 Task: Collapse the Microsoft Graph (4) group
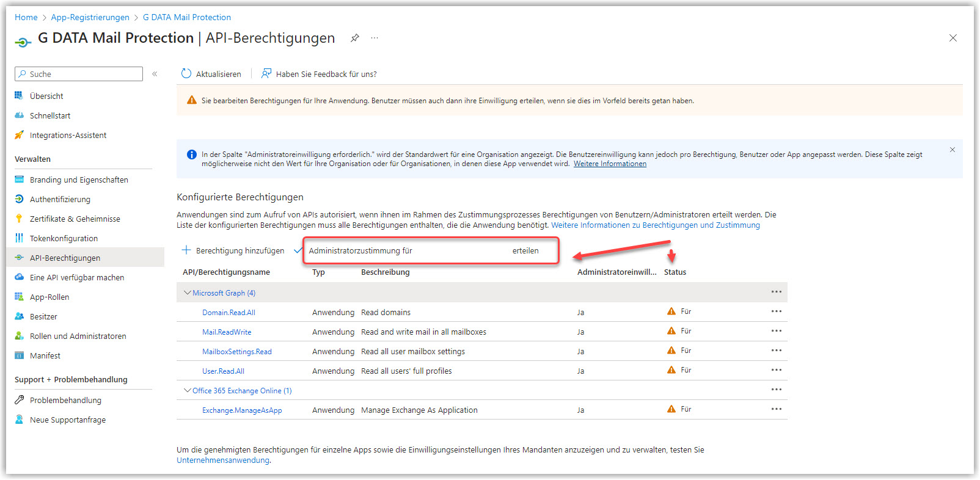[188, 293]
